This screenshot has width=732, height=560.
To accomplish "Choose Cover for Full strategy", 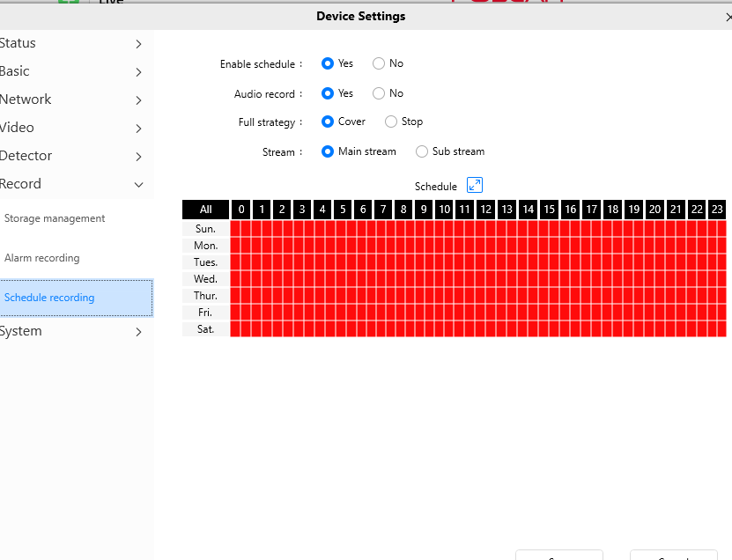I will [x=328, y=122].
